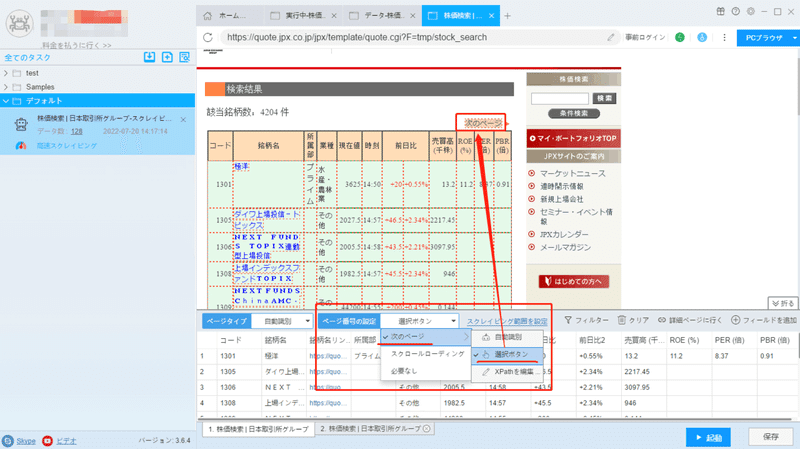Click the メールマガジン link
800x449 pixels.
tap(565, 247)
